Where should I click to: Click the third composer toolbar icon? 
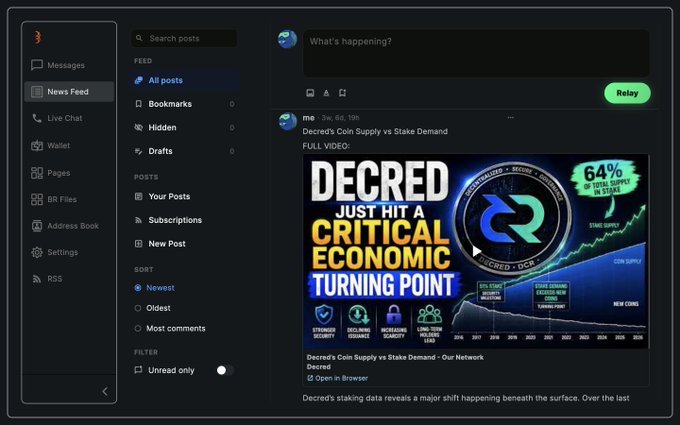pos(342,93)
